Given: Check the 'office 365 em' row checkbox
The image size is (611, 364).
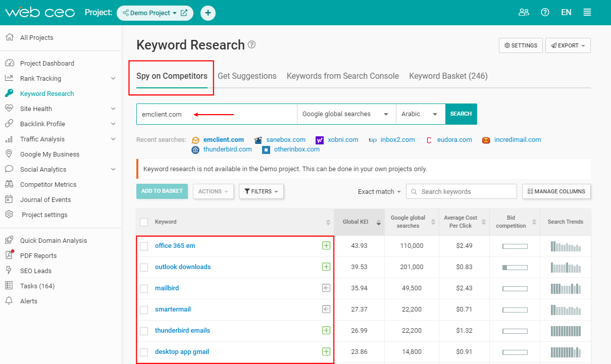Looking at the screenshot, I should click(x=144, y=246).
